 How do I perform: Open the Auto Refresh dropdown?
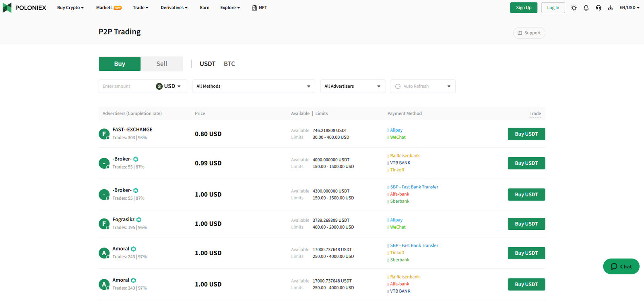point(423,86)
